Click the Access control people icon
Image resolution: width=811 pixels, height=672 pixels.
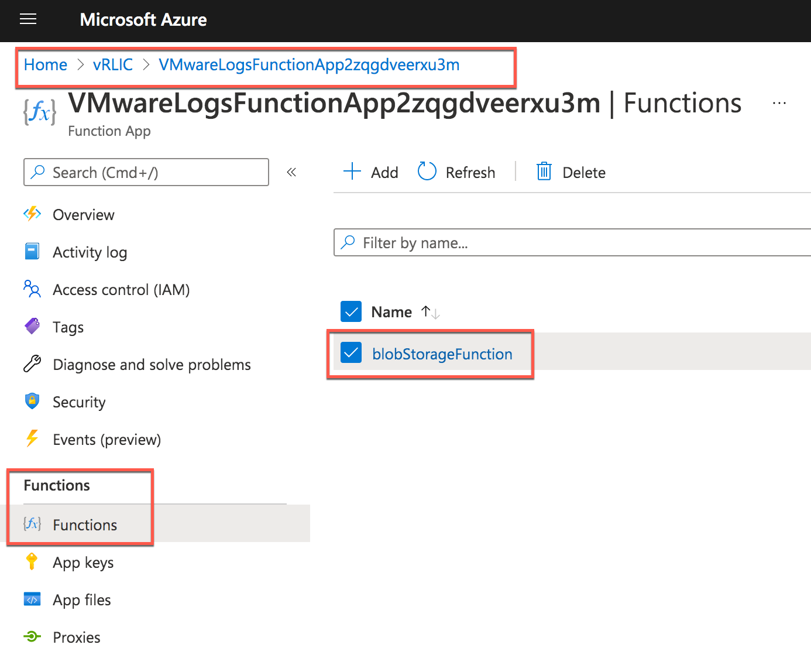(32, 289)
